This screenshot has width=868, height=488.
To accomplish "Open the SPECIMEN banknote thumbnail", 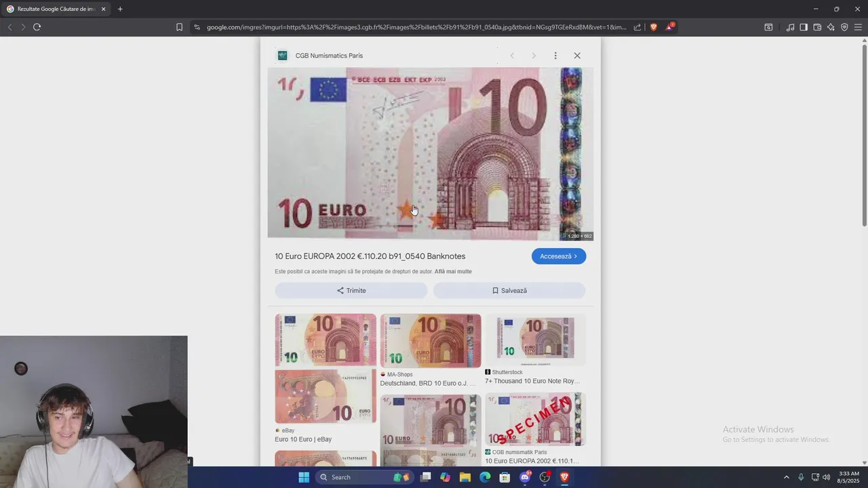I will 536,420.
